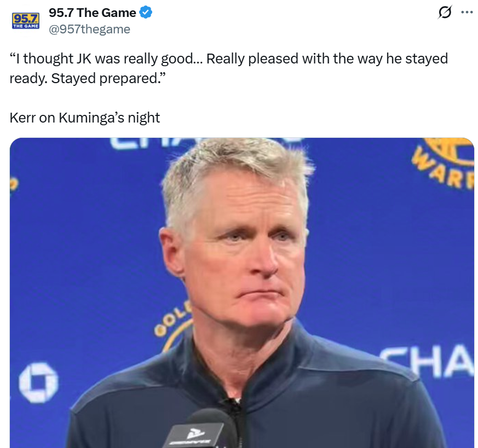
Task: Click the "Kerr on Kuminga's night" caption
Action: [x=85, y=118]
